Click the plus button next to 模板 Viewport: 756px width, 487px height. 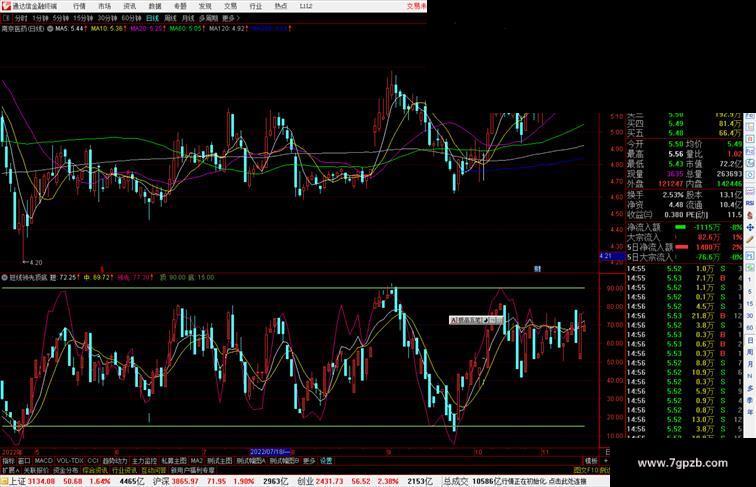pyautogui.click(x=606, y=461)
